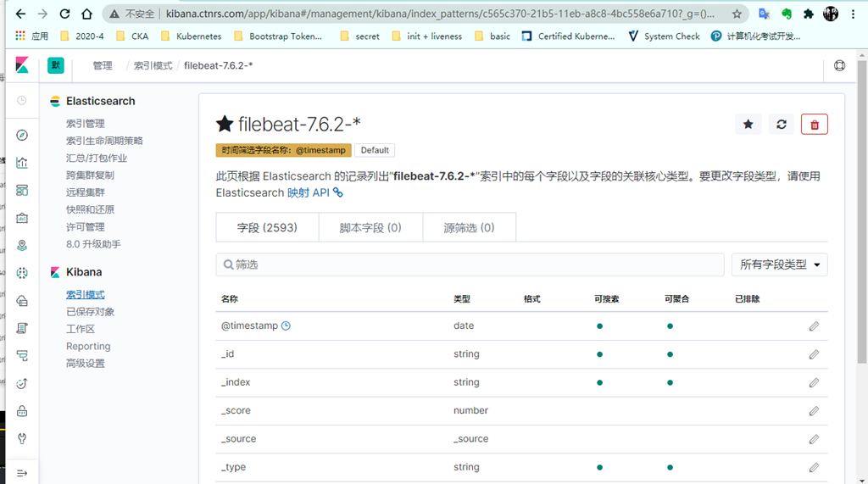Open 快照和还原 in the side menu
Viewport: 868px width, 484px height.
[x=90, y=209]
